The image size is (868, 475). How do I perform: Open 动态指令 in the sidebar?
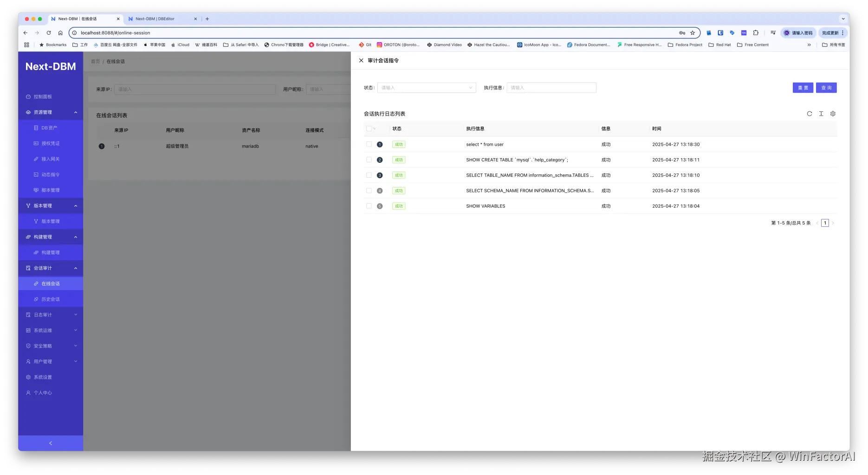coord(51,174)
